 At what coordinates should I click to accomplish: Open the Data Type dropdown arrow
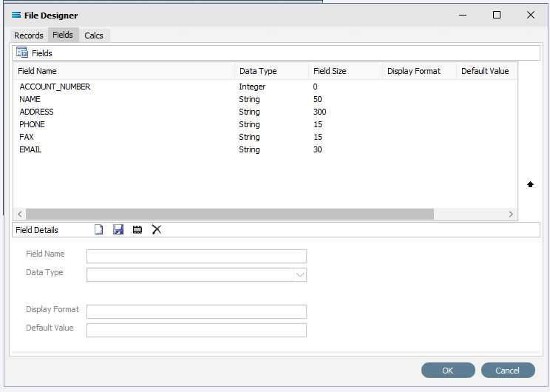coord(300,275)
